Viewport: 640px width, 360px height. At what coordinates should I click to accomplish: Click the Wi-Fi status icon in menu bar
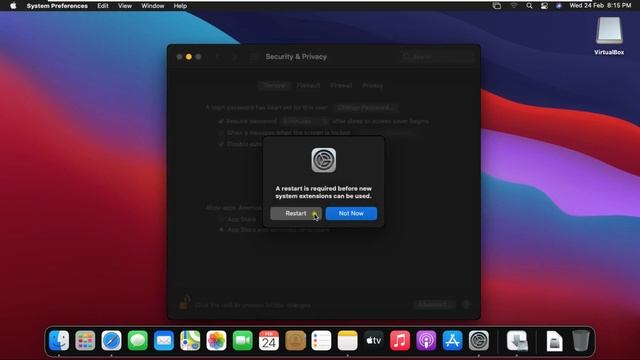click(x=513, y=6)
